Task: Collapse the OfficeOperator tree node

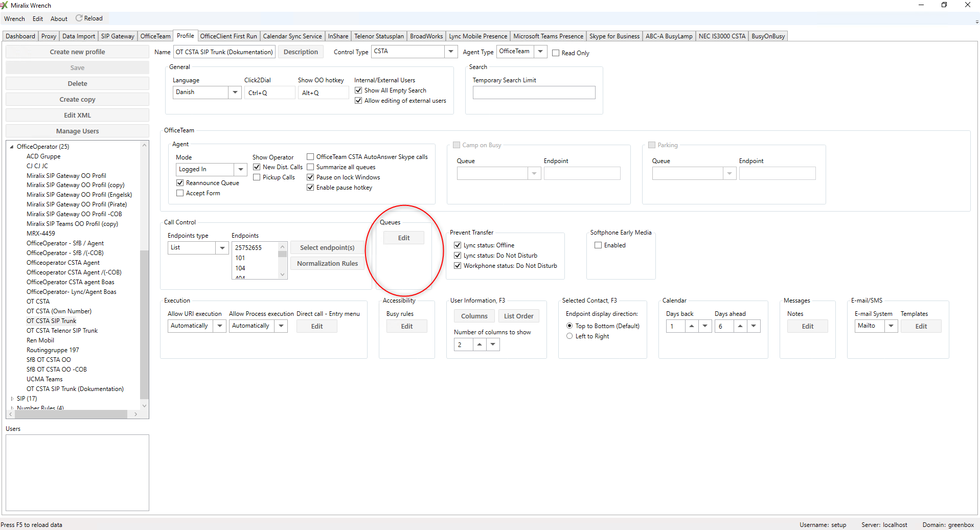Action: click(12, 147)
